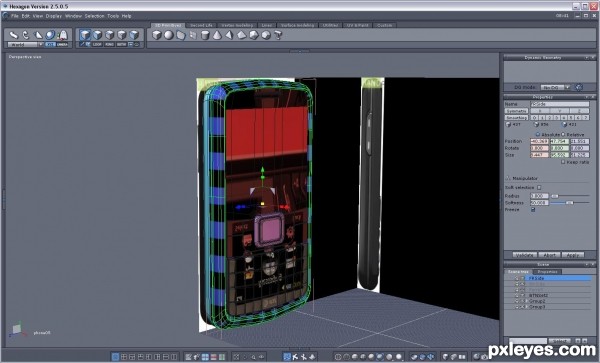The image size is (600, 363).
Task: Click the Apply button
Action: click(x=573, y=255)
